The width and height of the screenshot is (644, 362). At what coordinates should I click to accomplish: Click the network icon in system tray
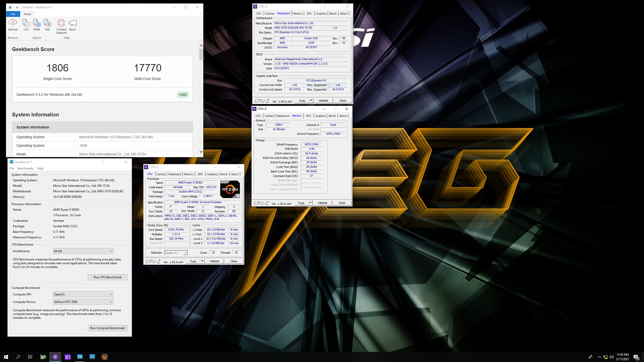pos(606,357)
